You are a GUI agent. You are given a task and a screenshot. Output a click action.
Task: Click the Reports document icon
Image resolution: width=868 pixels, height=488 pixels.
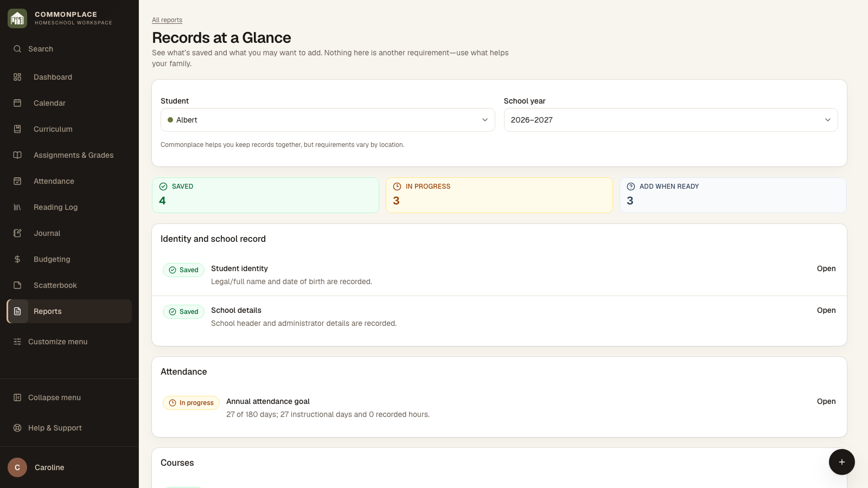[x=17, y=311]
